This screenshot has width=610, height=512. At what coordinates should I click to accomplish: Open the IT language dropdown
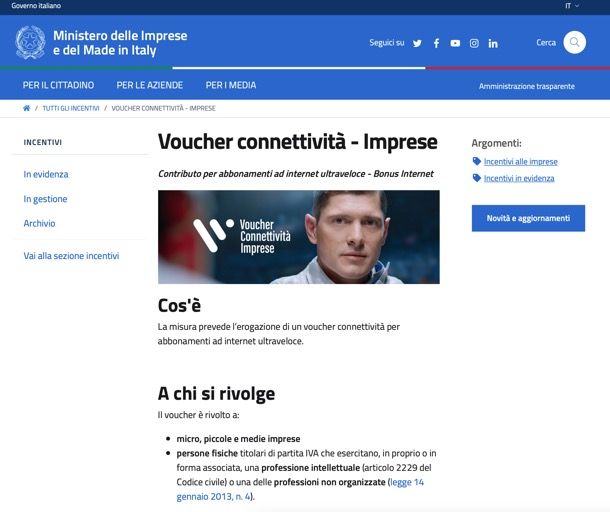(x=571, y=6)
